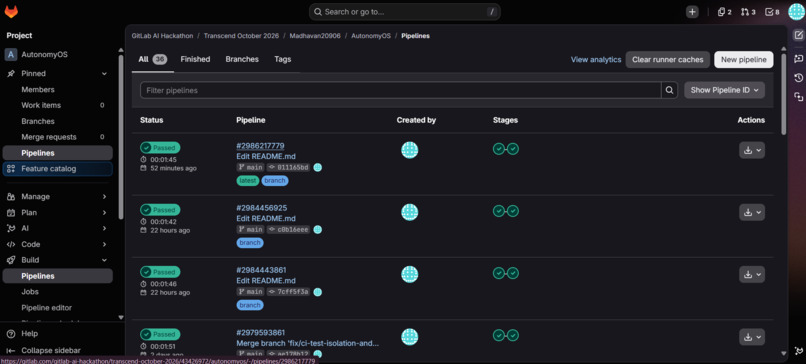Click the right rail compose icon
The width and height of the screenshot is (806, 364).
798,35
